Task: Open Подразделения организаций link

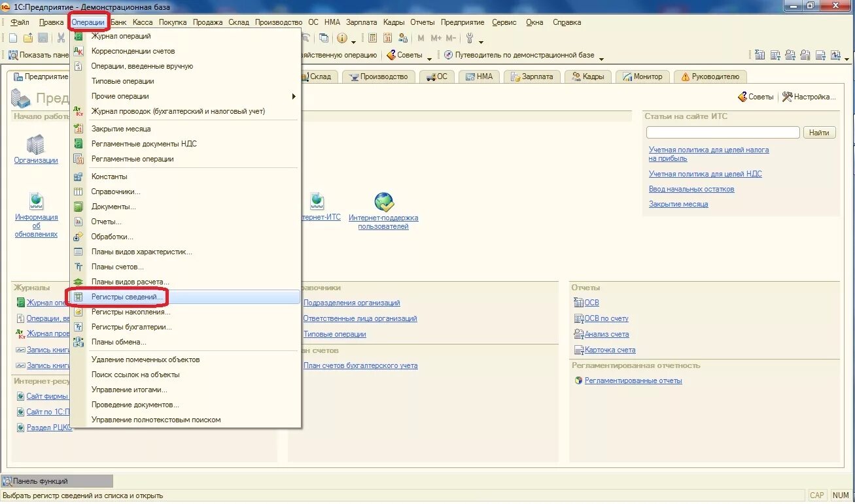Action: pyautogui.click(x=352, y=303)
